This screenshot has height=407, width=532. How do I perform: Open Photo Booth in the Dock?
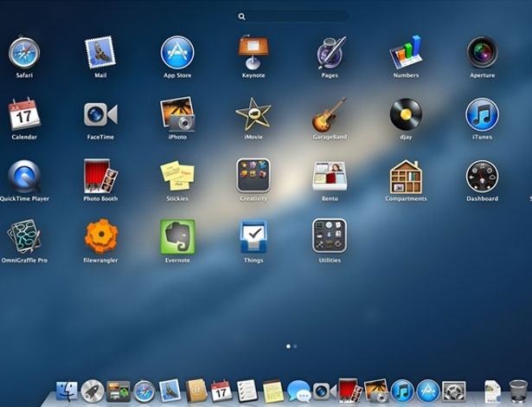click(349, 391)
